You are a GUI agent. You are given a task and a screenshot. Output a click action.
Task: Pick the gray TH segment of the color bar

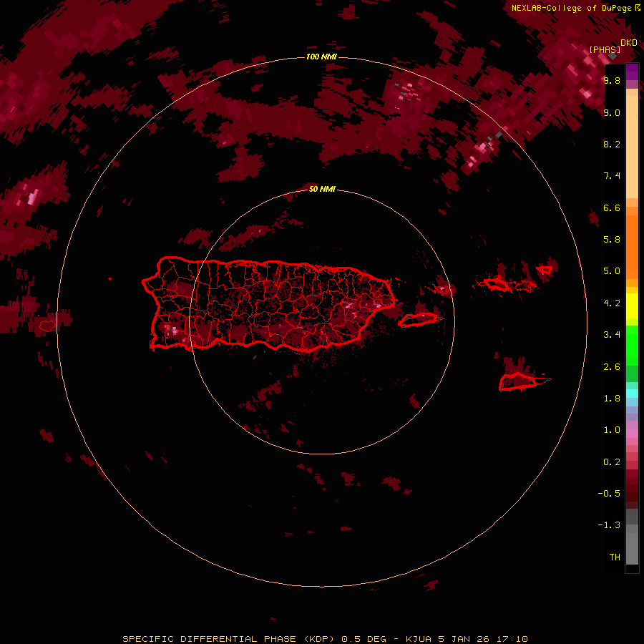[x=632, y=546]
